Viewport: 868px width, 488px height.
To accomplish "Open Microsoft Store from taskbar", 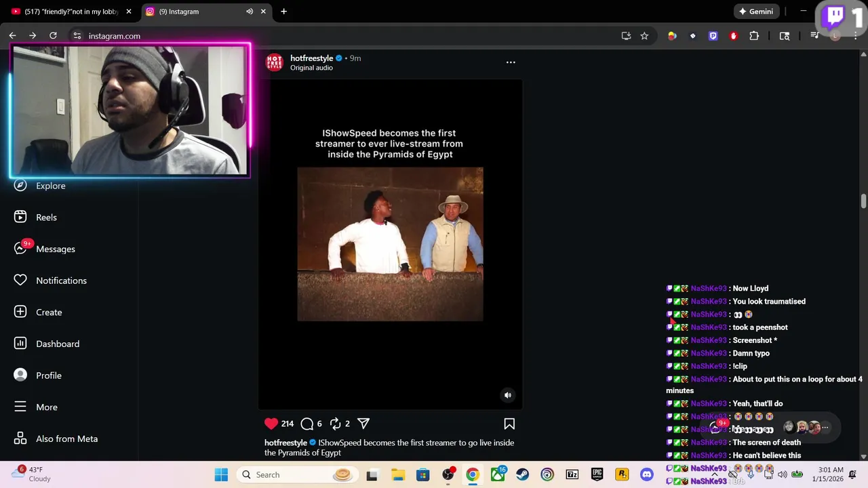I will click(422, 474).
